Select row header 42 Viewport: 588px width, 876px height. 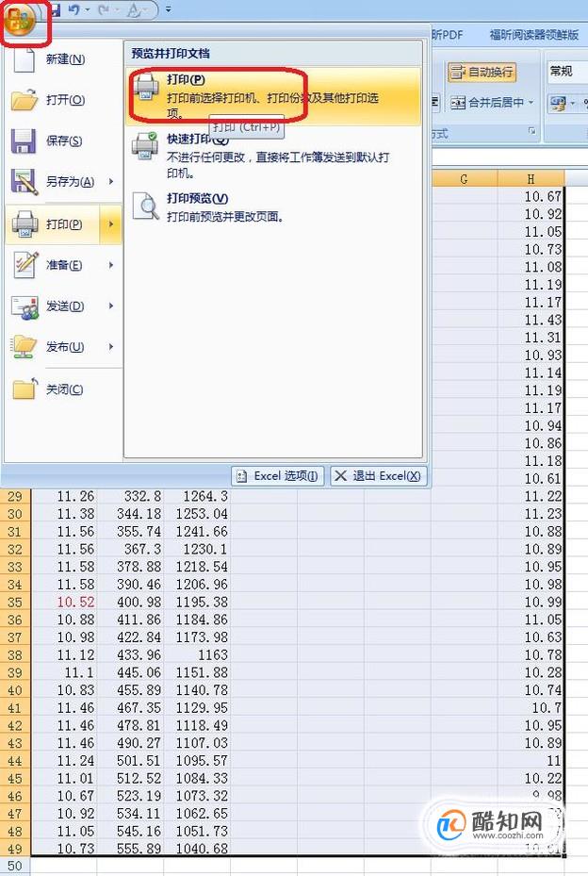[x=15, y=725]
